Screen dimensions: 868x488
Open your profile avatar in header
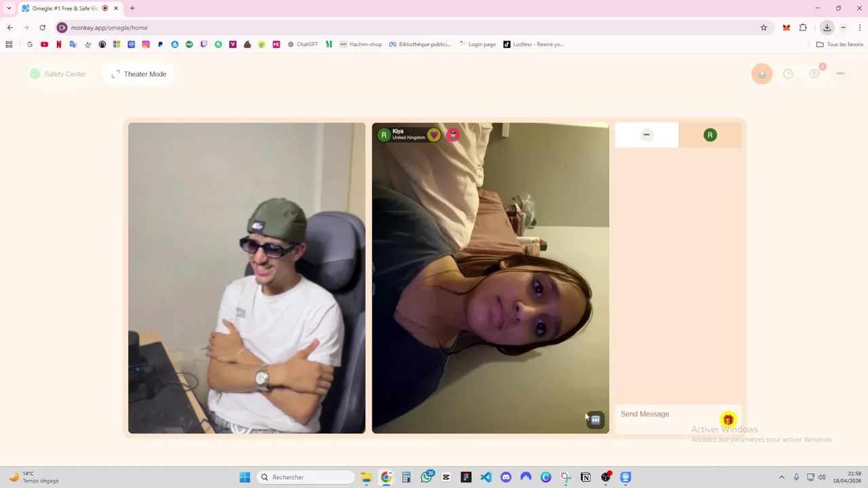(840, 73)
